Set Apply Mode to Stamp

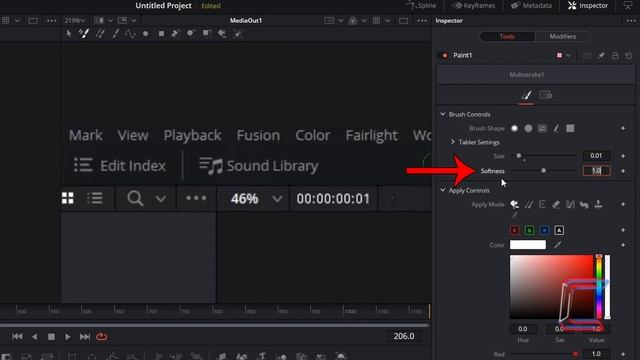pos(598,204)
